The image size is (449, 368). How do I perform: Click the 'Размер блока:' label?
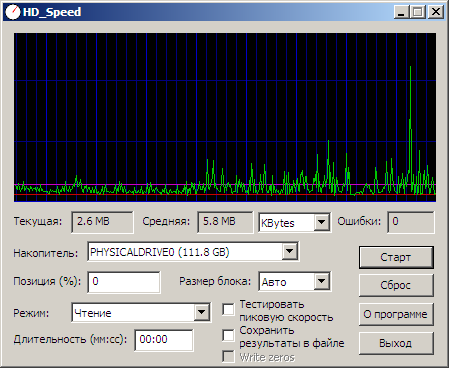pyautogui.click(x=215, y=281)
